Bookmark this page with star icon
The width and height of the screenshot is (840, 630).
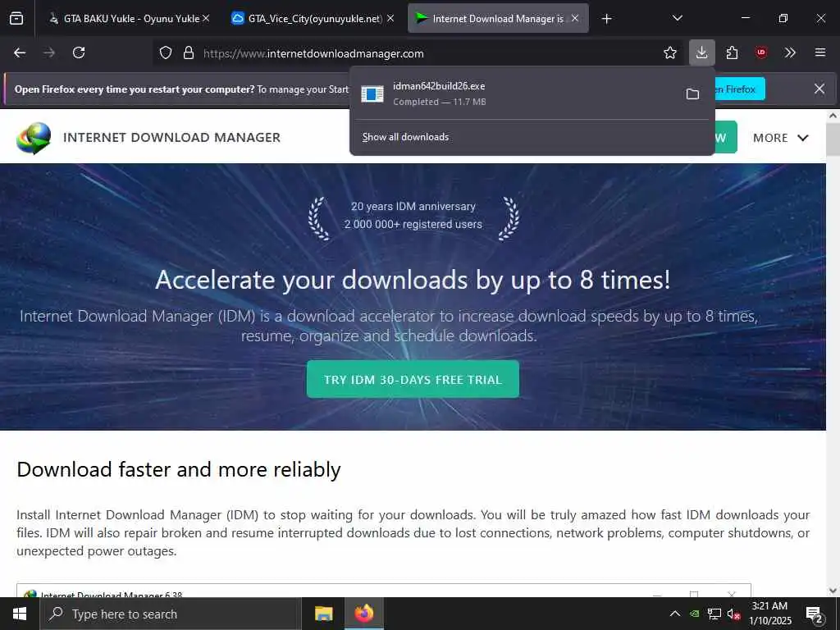pyautogui.click(x=669, y=53)
